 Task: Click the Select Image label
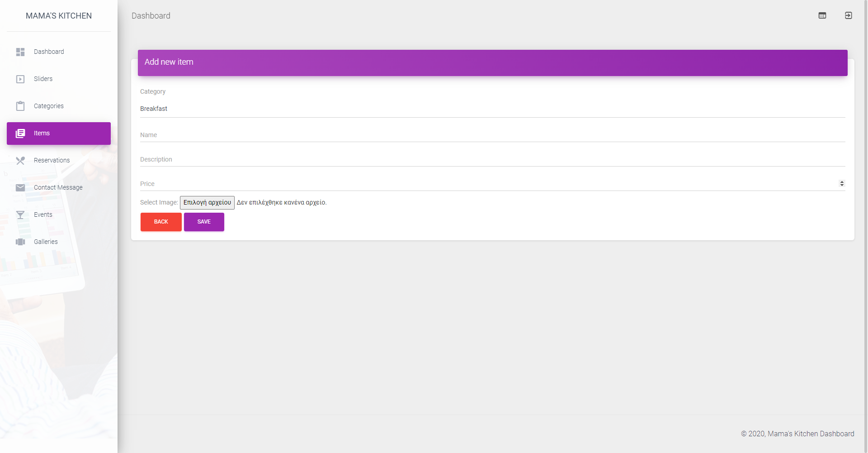coord(159,202)
